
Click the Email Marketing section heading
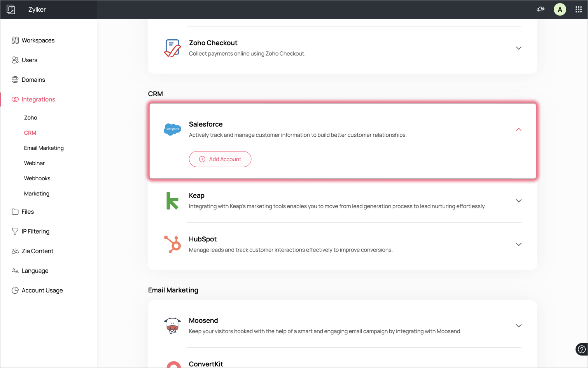coord(173,290)
